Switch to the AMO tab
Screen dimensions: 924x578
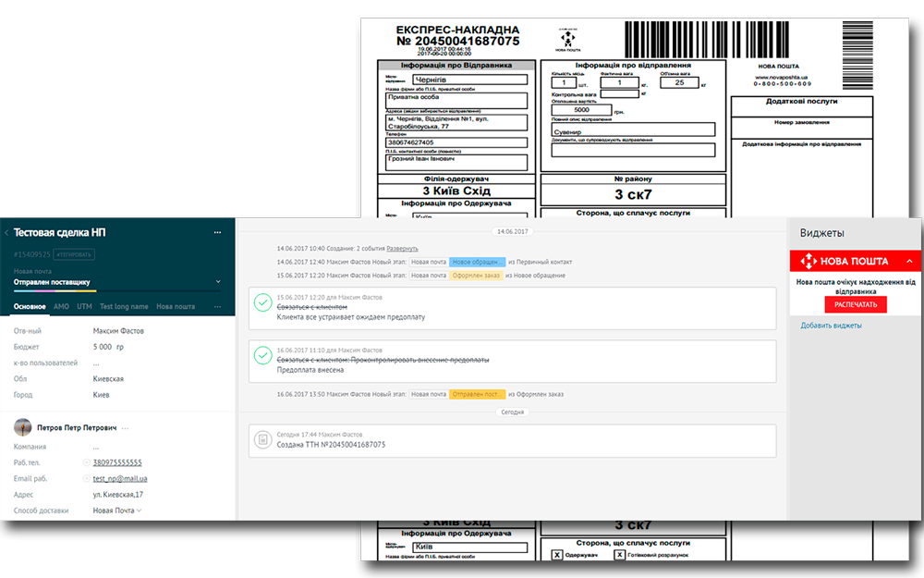pos(61,307)
